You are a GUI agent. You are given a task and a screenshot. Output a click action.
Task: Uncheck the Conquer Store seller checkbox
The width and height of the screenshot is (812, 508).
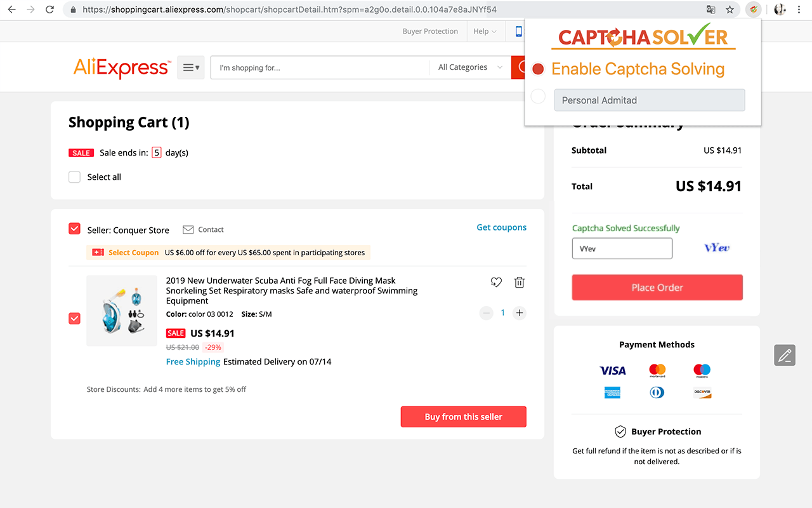[x=75, y=229]
